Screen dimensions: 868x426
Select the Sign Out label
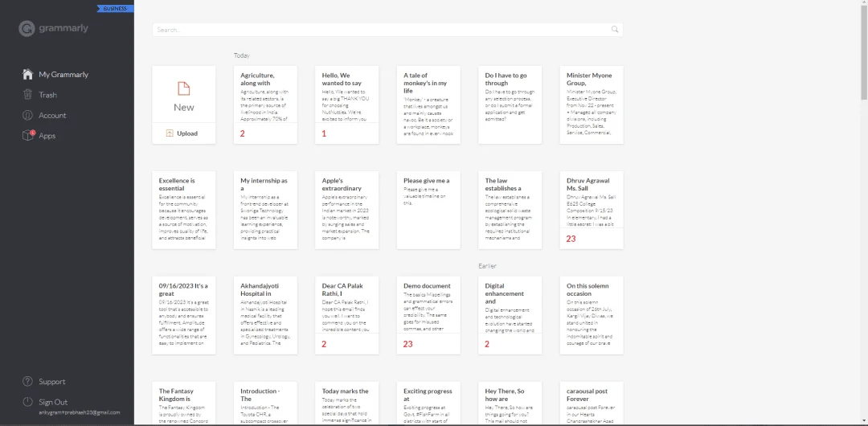tap(53, 402)
